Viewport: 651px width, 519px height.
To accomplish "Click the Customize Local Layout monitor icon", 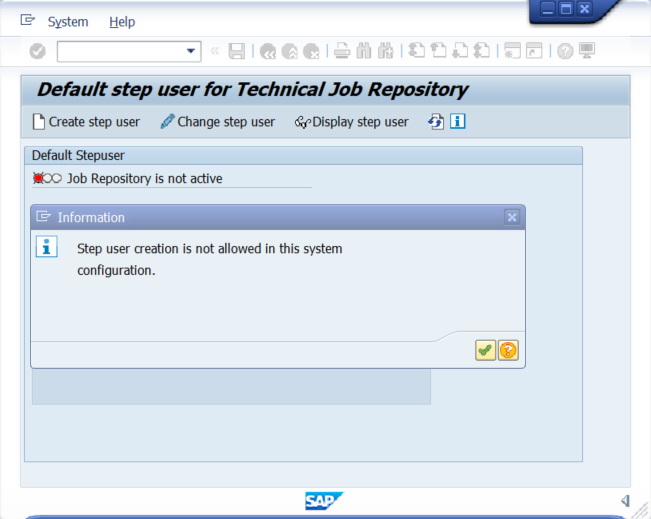I will (x=587, y=51).
